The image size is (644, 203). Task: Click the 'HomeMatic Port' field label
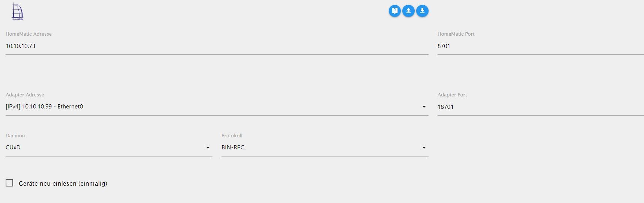click(x=456, y=34)
